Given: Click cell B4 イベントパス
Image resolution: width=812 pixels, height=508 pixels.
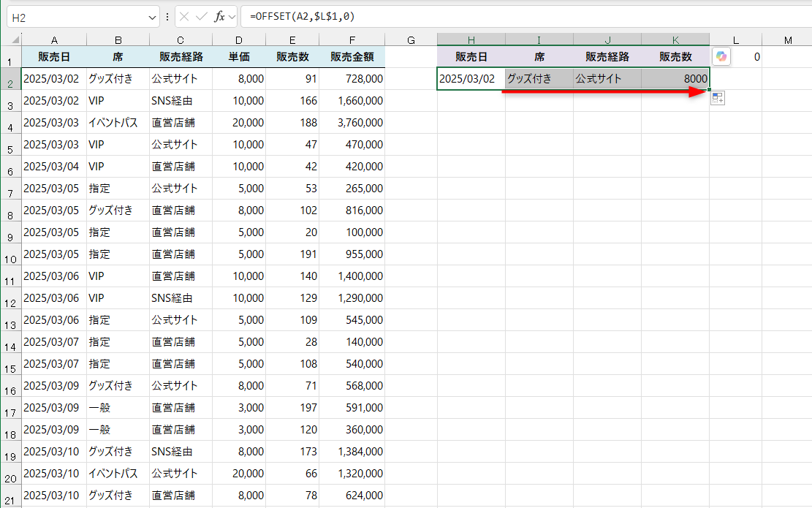Looking at the screenshot, I should pyautogui.click(x=118, y=123).
